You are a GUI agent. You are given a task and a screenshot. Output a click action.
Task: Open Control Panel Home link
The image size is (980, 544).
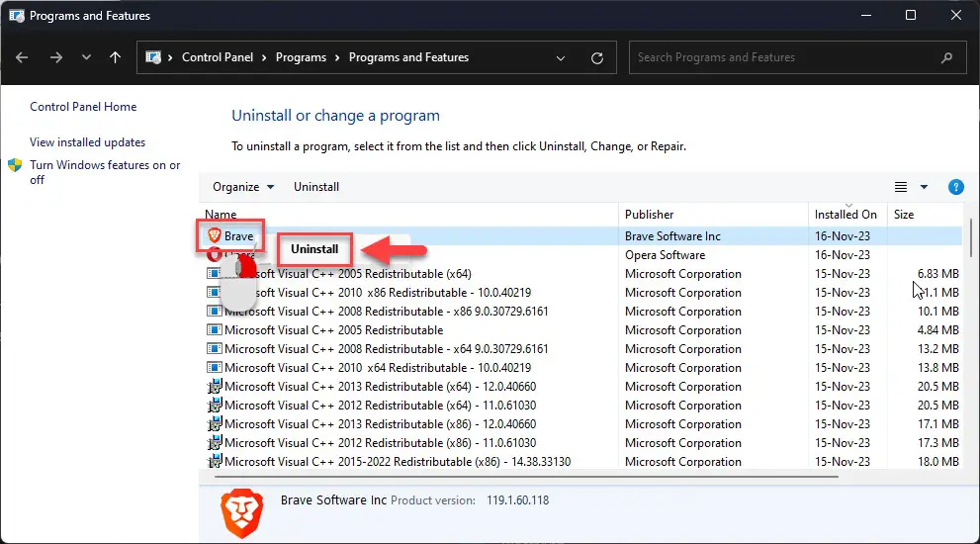[83, 107]
